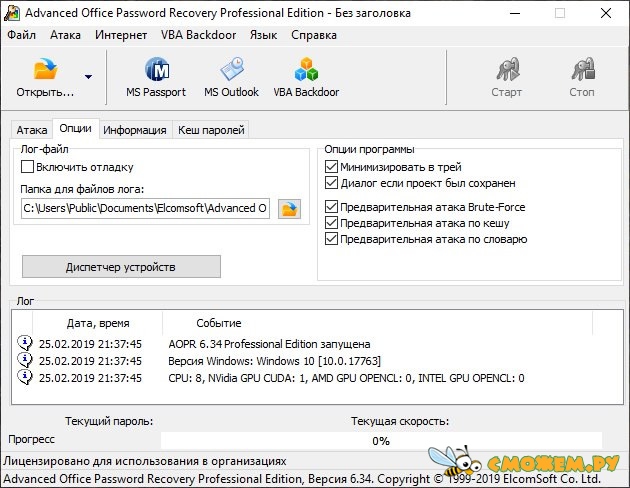Uncheck Минимизировать в трей
Screen dimensions: 630x488
[331, 167]
